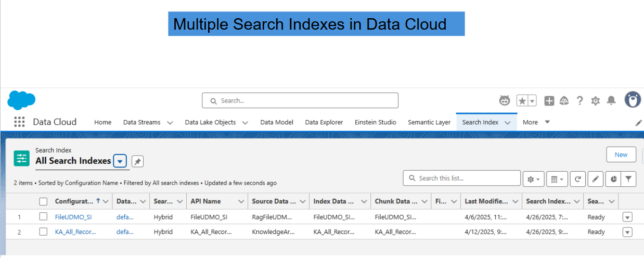Click Ready status in FileUDMO_SI row
The width and height of the screenshot is (644, 258).
click(596, 217)
